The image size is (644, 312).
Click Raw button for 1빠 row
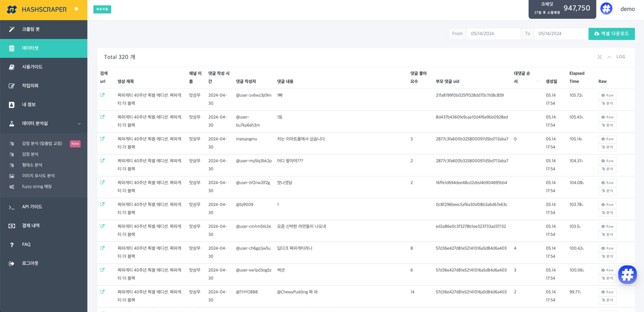click(x=607, y=95)
